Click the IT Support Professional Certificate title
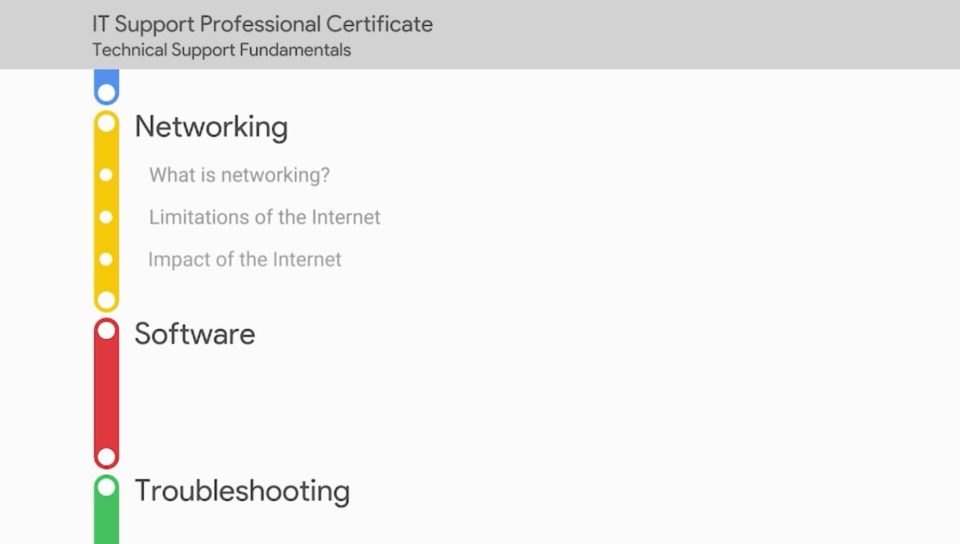Image resolution: width=960 pixels, height=544 pixels. pyautogui.click(x=262, y=24)
